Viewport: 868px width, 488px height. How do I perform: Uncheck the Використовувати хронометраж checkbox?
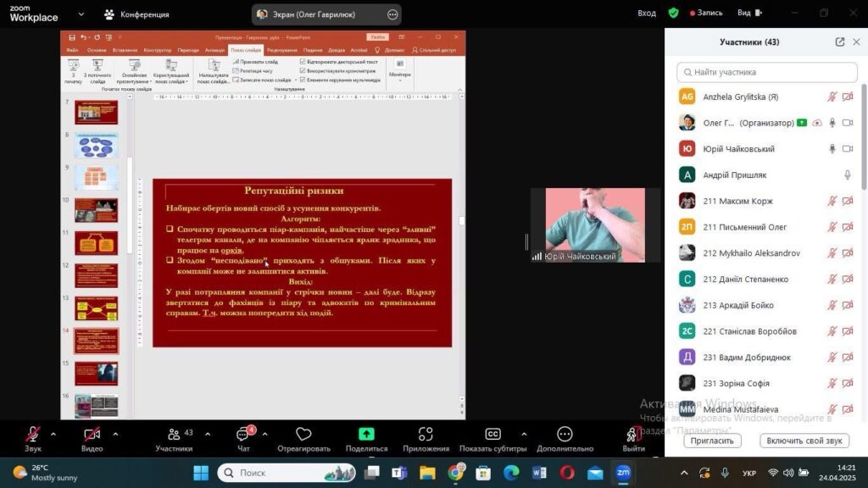[x=303, y=71]
